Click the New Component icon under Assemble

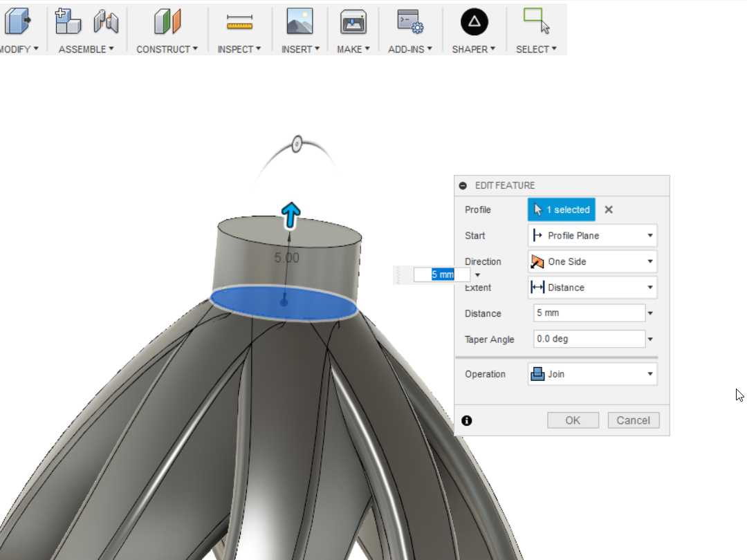click(x=67, y=21)
